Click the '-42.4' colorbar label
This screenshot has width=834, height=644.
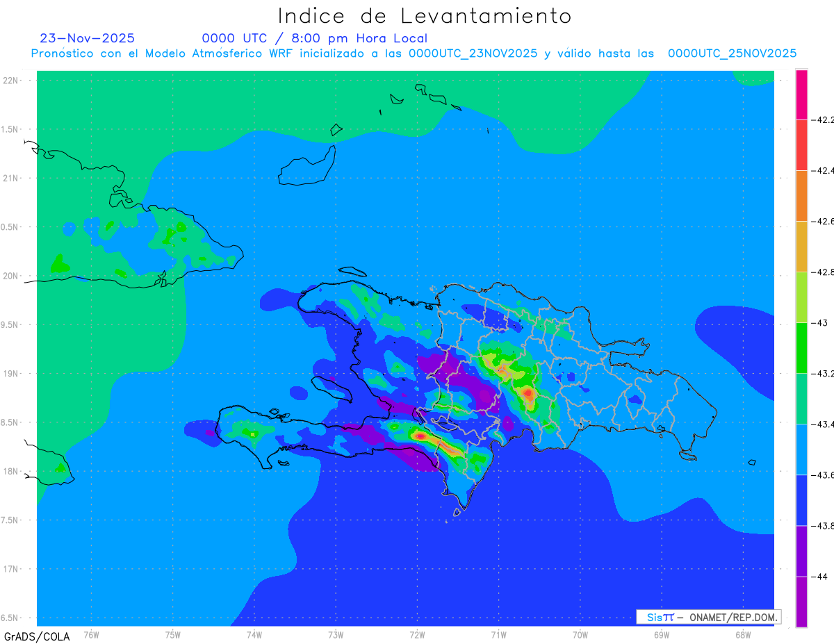point(823,170)
